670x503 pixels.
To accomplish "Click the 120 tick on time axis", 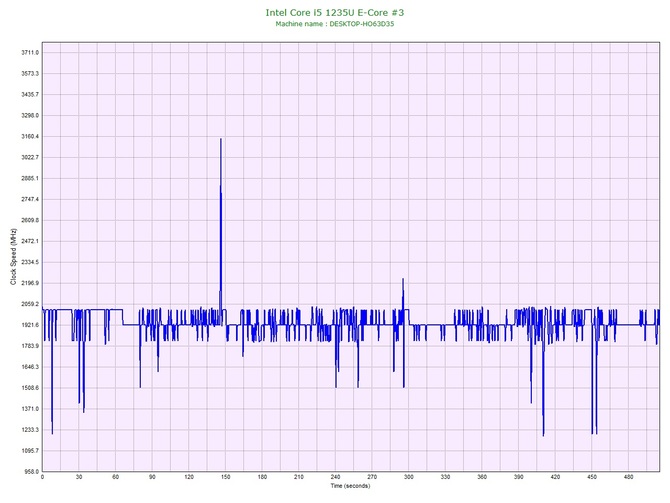I will tap(189, 477).
